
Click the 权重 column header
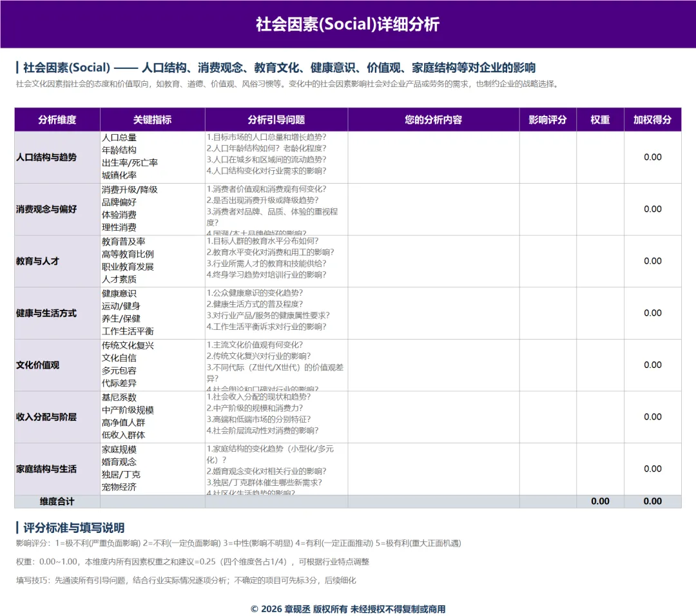(x=600, y=119)
